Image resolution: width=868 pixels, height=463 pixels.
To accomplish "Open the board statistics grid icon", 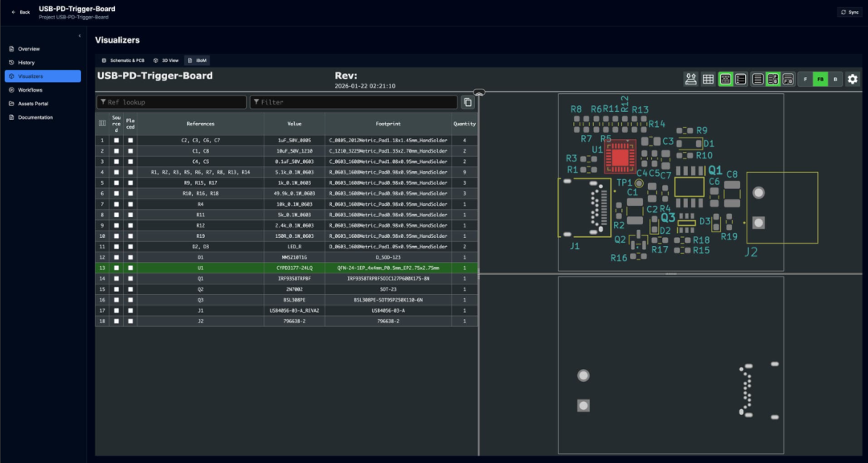I will [x=707, y=80].
